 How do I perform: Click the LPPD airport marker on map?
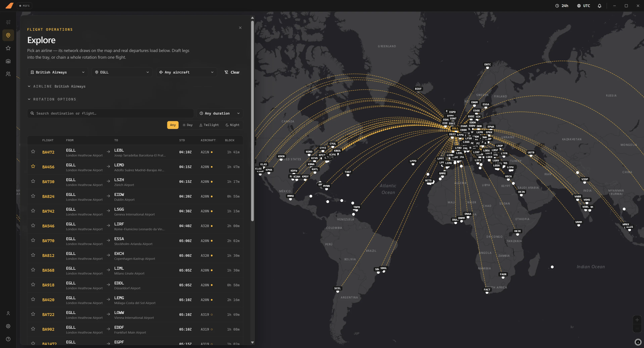point(413,161)
